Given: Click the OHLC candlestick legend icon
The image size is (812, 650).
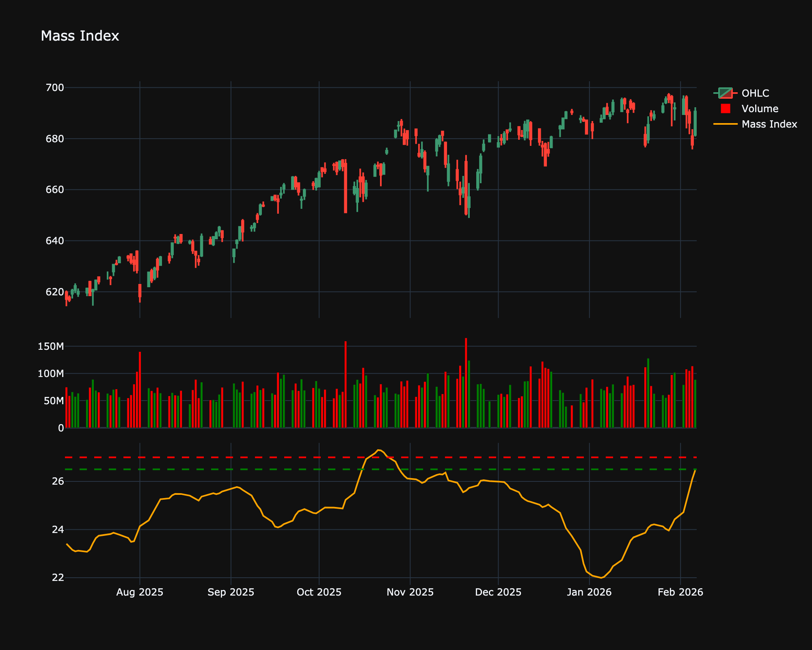Looking at the screenshot, I should [x=725, y=93].
